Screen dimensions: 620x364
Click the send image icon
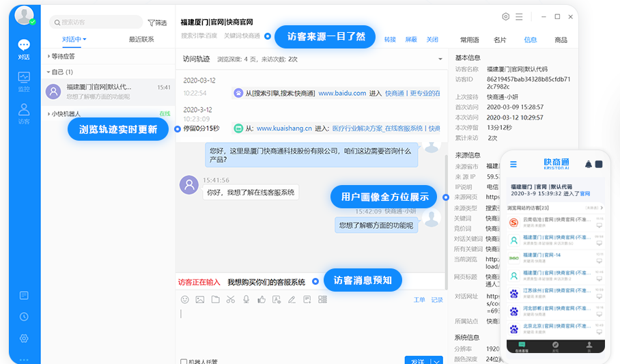tap(200, 299)
